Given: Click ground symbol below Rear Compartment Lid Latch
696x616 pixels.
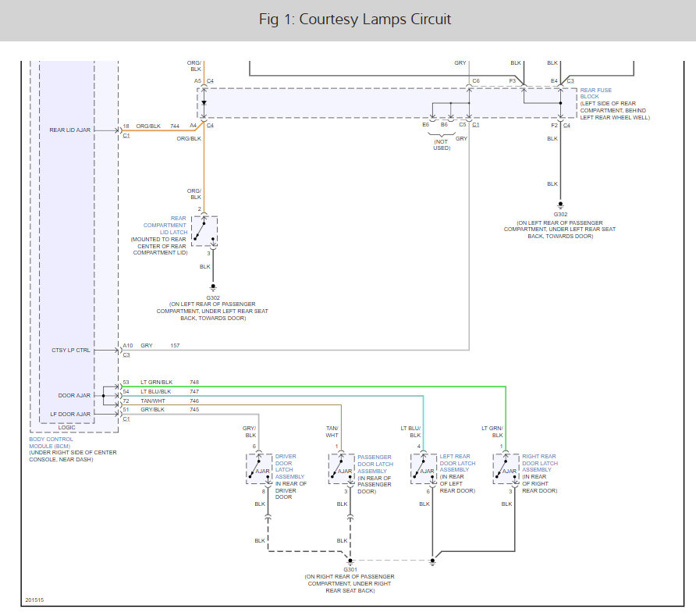Looking at the screenshot, I should click(x=214, y=287).
